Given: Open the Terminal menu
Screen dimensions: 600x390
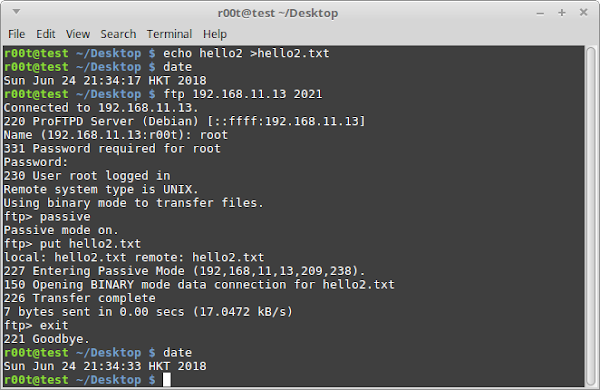Looking at the screenshot, I should point(169,34).
